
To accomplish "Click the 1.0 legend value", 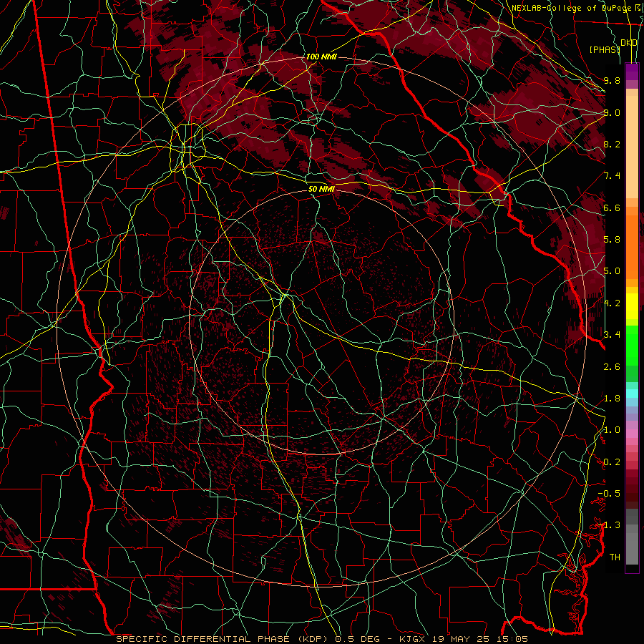I will click(612, 430).
